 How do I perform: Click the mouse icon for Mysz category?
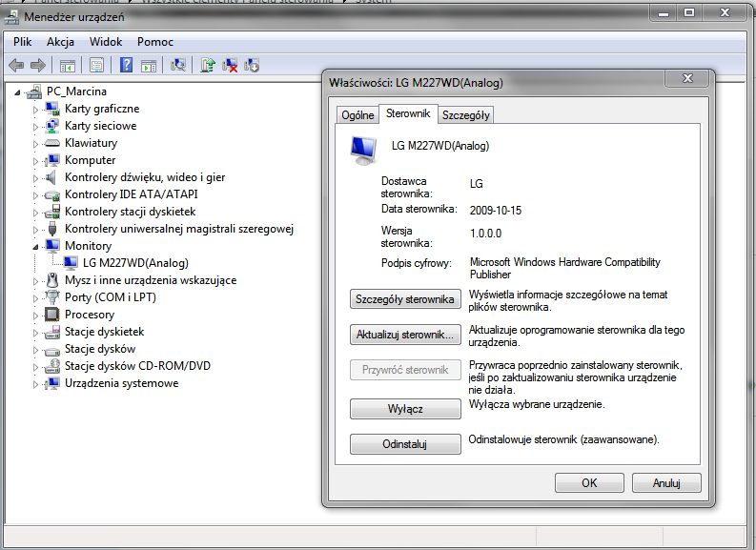(x=52, y=280)
